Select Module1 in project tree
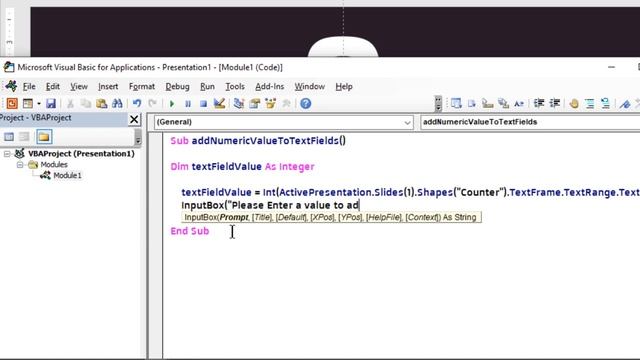The height and width of the screenshot is (360, 640). tap(67, 176)
